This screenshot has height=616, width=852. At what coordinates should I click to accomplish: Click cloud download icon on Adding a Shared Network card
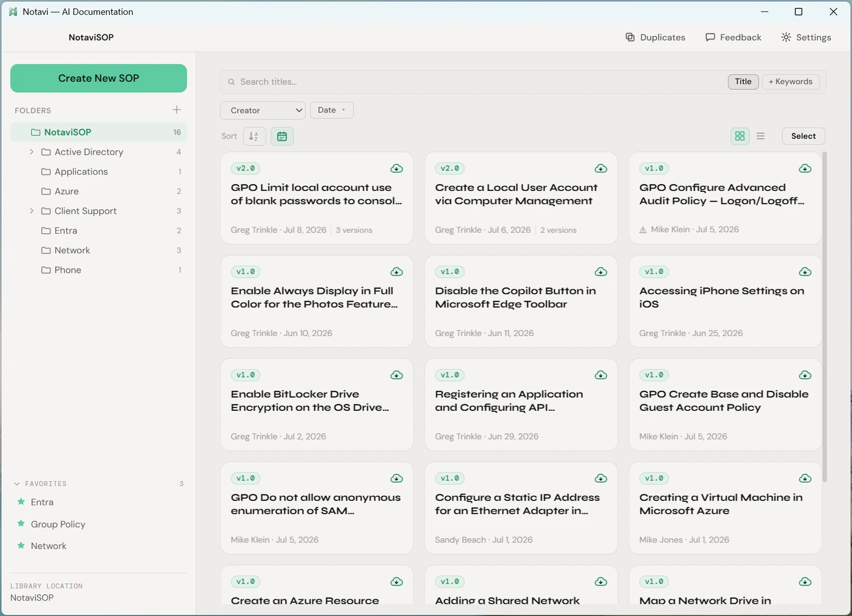(600, 582)
